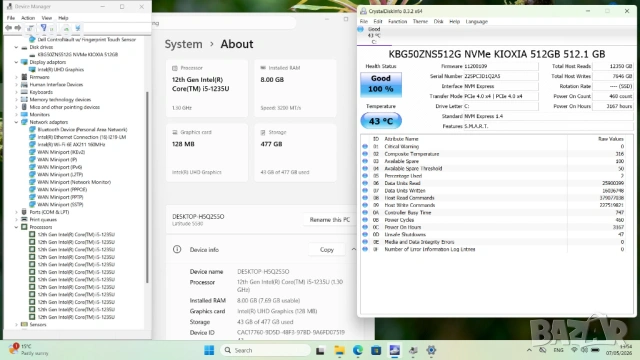Open Settings gear icon on the taskbar
Screen dimensions: 640x360
[431, 350]
